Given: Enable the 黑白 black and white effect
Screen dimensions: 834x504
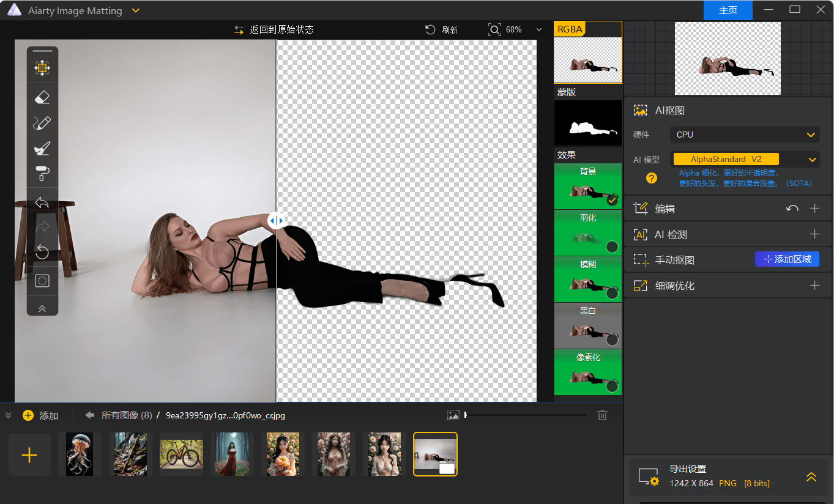Looking at the screenshot, I should [612, 339].
